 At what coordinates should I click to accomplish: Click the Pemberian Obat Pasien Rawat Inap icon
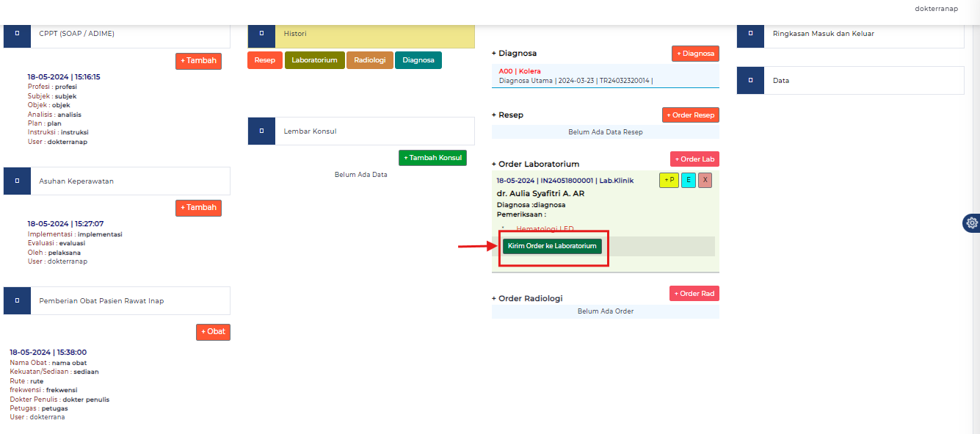click(x=17, y=300)
